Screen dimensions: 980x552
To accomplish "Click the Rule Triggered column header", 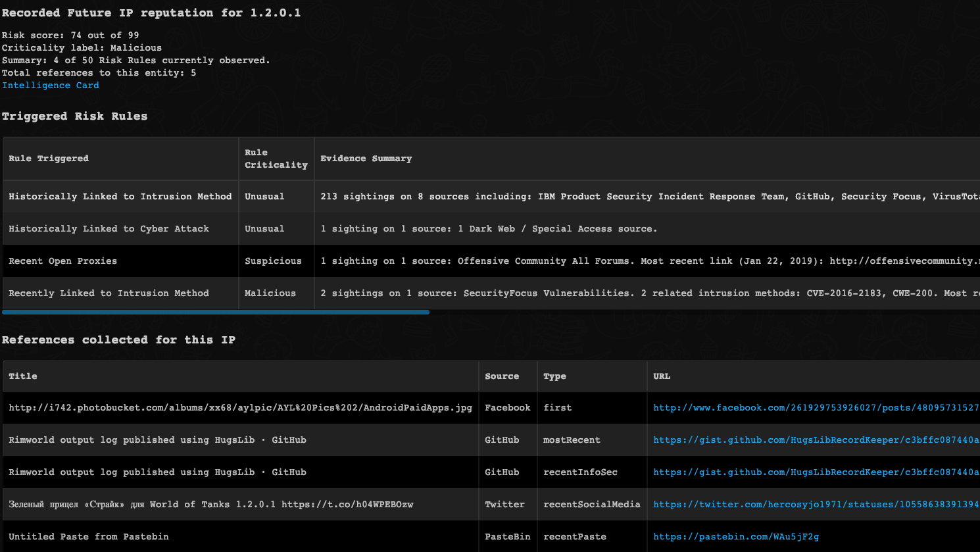I will tap(49, 159).
